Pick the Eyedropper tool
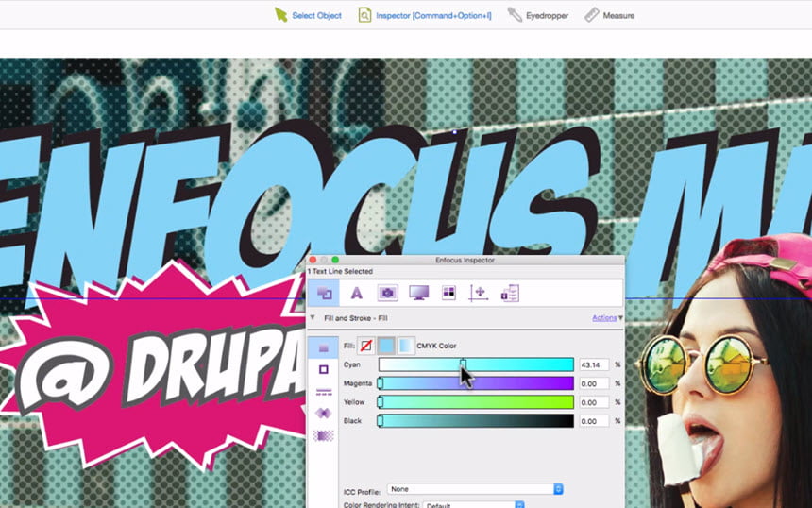Image resolution: width=812 pixels, height=508 pixels. [537, 15]
